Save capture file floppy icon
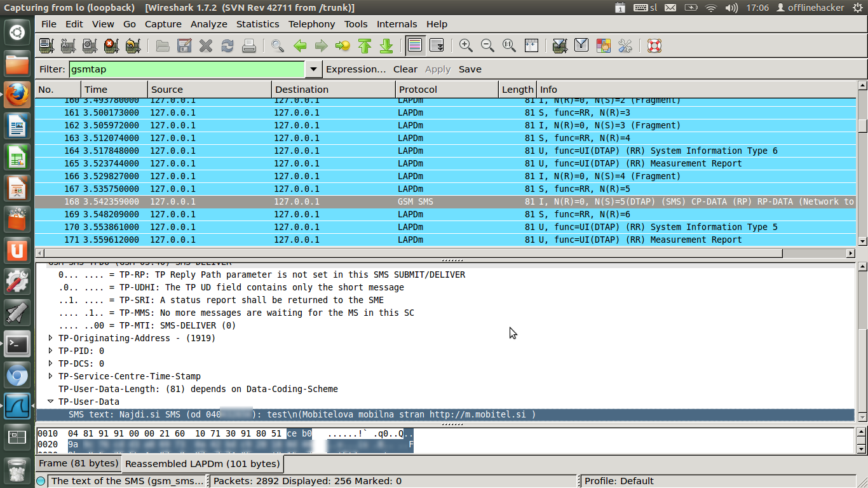 point(184,46)
